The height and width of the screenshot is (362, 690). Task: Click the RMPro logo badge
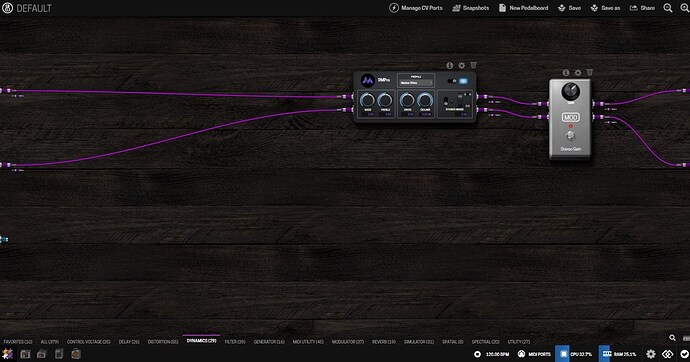pyautogui.click(x=367, y=80)
